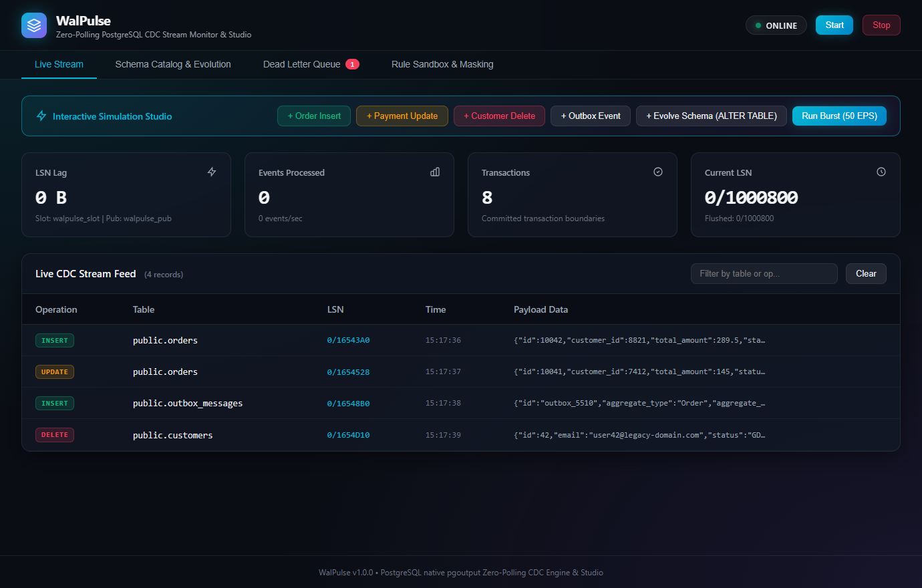
Task: Open the Dead Letter Queue tab
Action: pyautogui.click(x=311, y=64)
